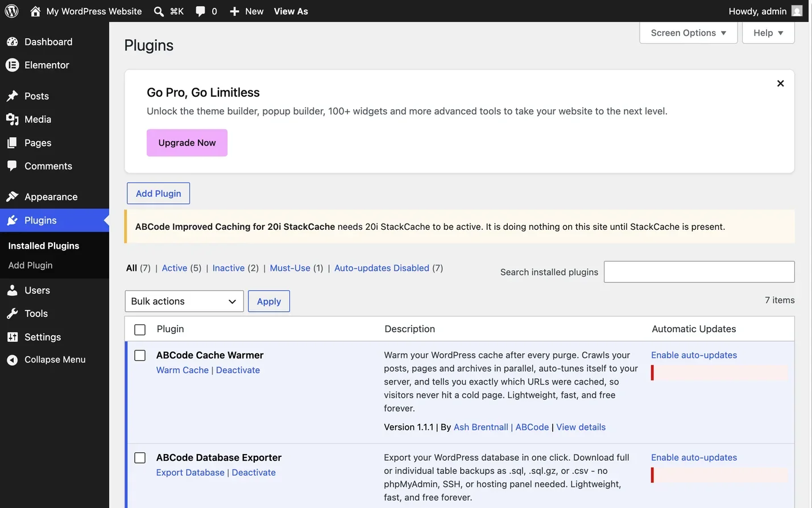Click the 7 items count text
This screenshot has height=508, width=812.
pos(780,300)
